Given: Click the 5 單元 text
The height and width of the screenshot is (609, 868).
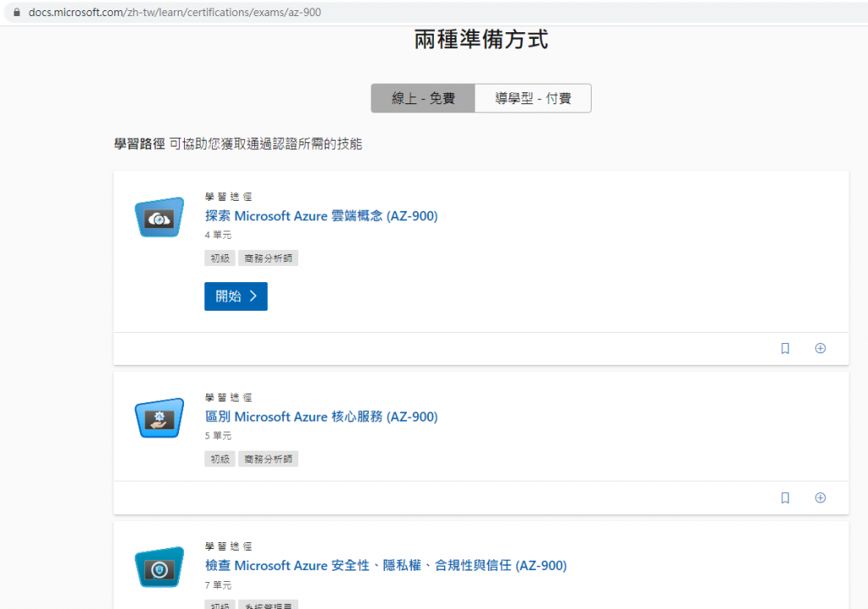Looking at the screenshot, I should pos(218,436).
